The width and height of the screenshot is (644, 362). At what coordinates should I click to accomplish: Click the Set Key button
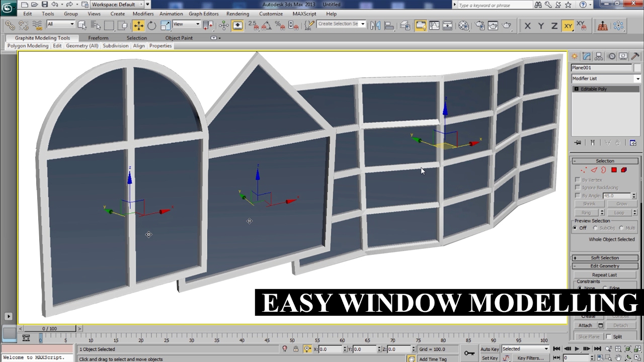[x=490, y=358]
